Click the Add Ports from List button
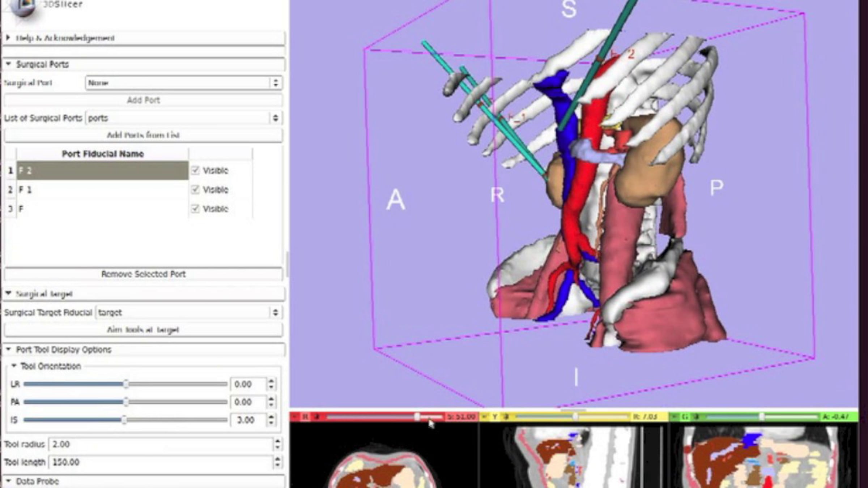 pos(144,135)
